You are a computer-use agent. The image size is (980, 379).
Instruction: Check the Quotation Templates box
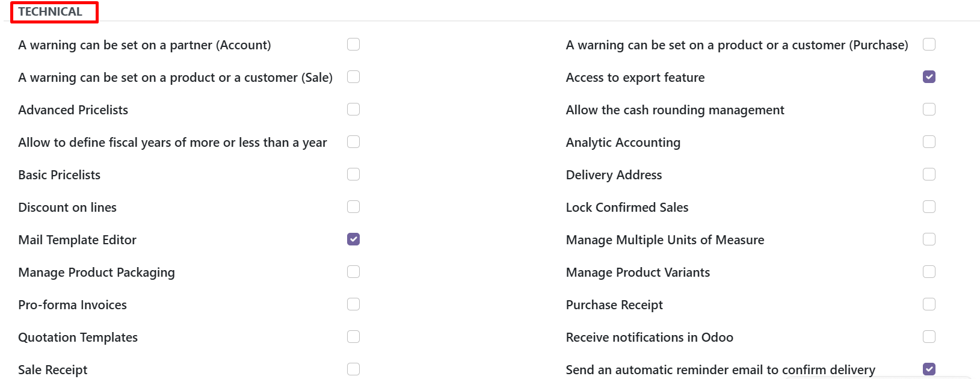353,337
